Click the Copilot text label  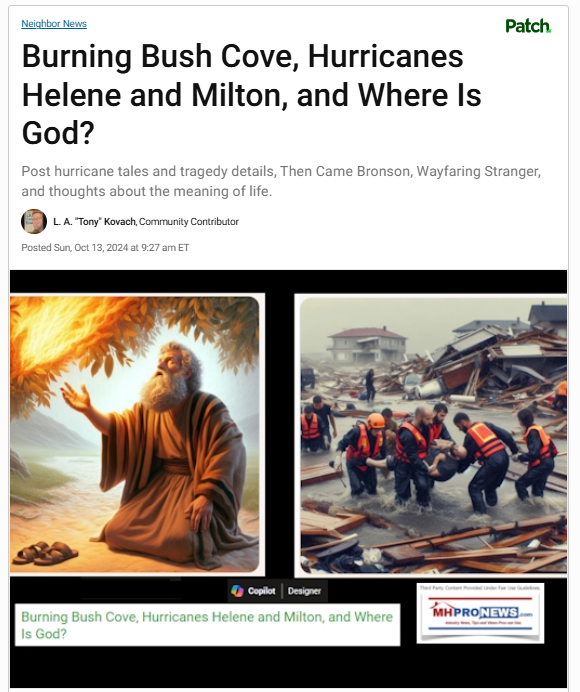click(x=261, y=591)
